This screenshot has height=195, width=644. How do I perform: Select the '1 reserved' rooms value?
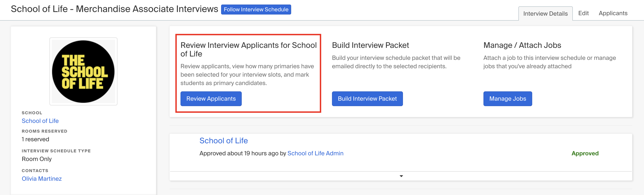pos(35,139)
